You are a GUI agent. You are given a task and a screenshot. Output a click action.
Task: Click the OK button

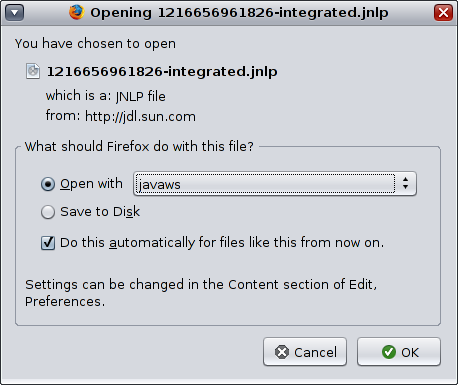[x=399, y=352]
